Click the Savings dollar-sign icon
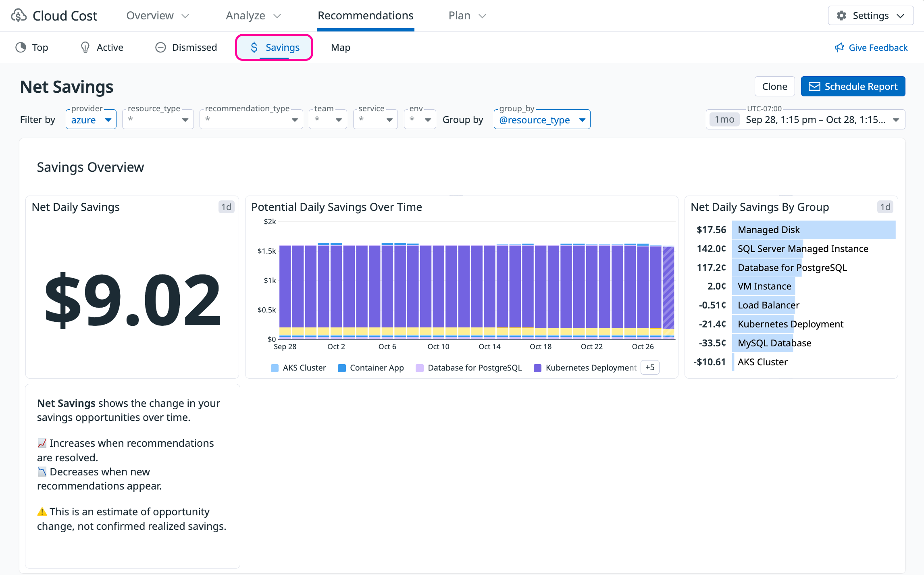 pyautogui.click(x=254, y=48)
